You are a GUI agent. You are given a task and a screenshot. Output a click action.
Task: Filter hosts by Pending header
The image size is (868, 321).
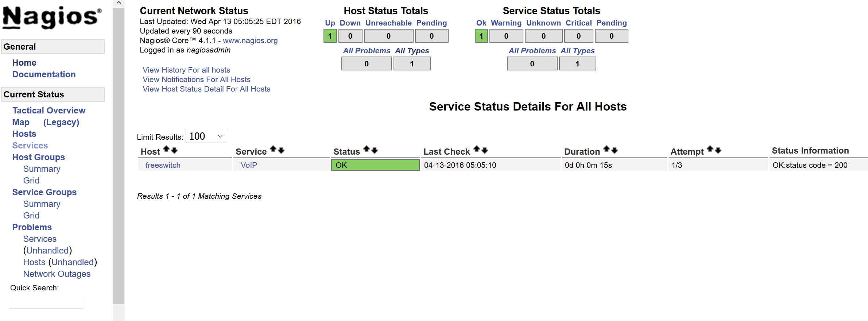(431, 23)
